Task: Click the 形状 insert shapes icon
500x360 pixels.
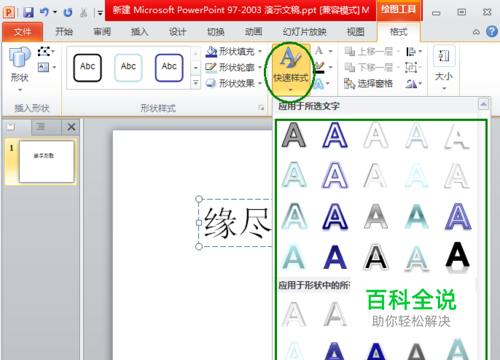Action: point(20,68)
